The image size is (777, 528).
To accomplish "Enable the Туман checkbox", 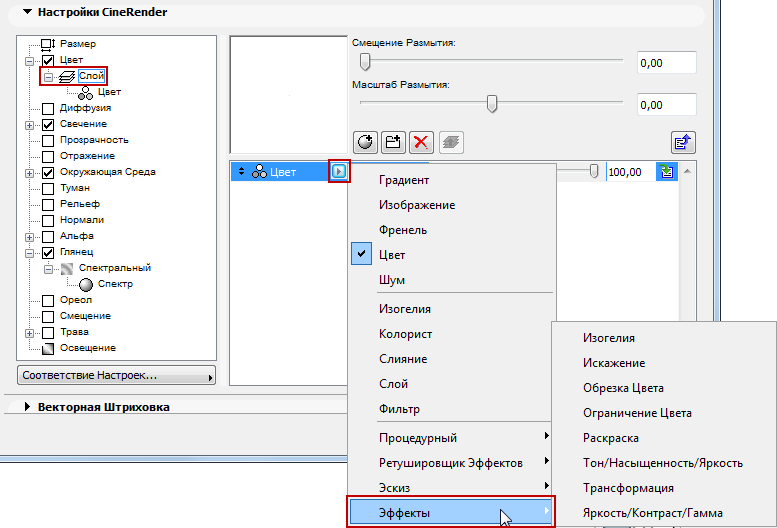I will (x=48, y=189).
